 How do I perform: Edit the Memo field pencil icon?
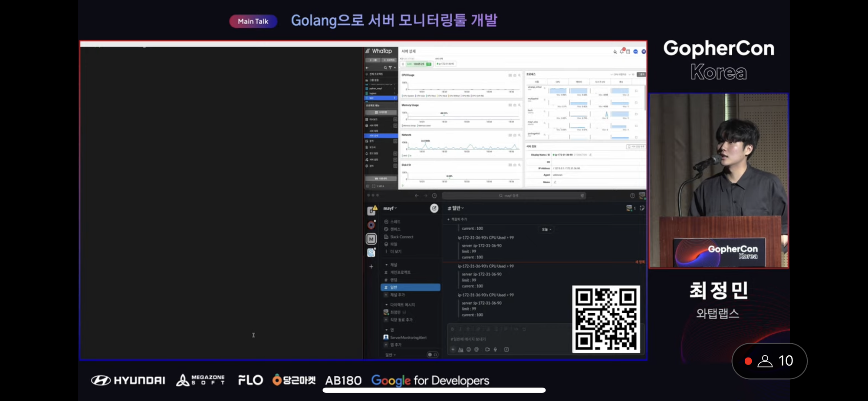[x=555, y=182]
